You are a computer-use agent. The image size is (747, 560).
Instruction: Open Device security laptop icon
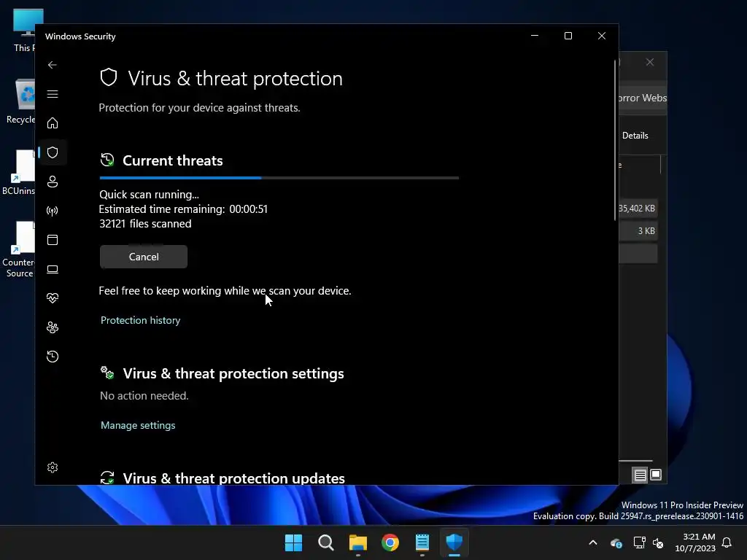53,269
